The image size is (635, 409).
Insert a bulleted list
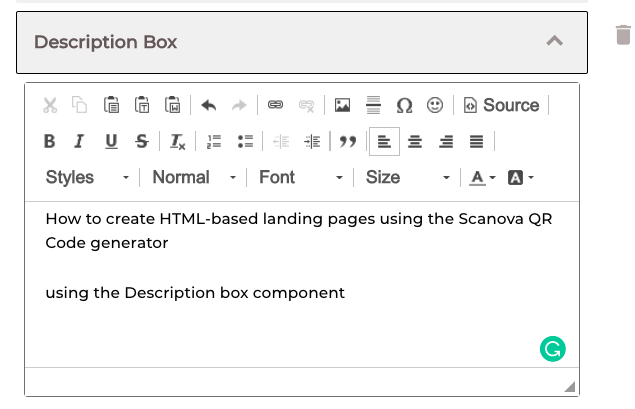tap(245, 141)
